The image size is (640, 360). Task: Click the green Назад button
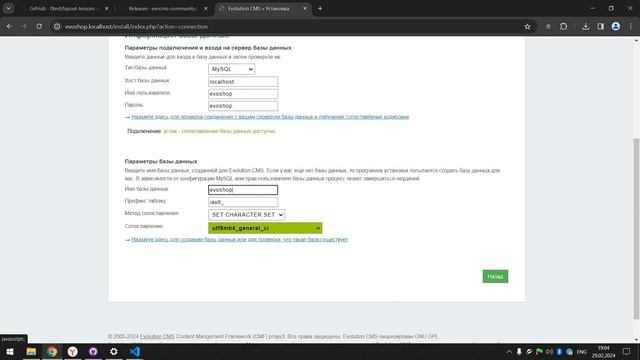pos(495,276)
